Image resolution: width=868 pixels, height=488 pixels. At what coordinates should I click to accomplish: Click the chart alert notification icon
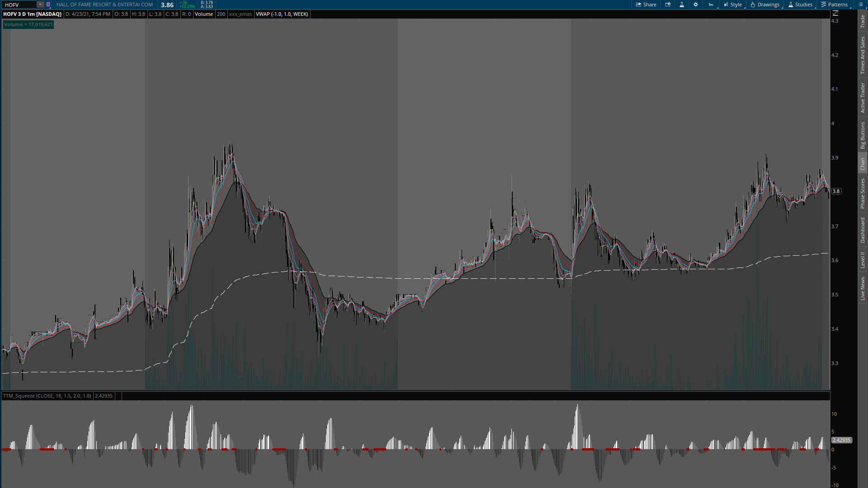coord(668,5)
